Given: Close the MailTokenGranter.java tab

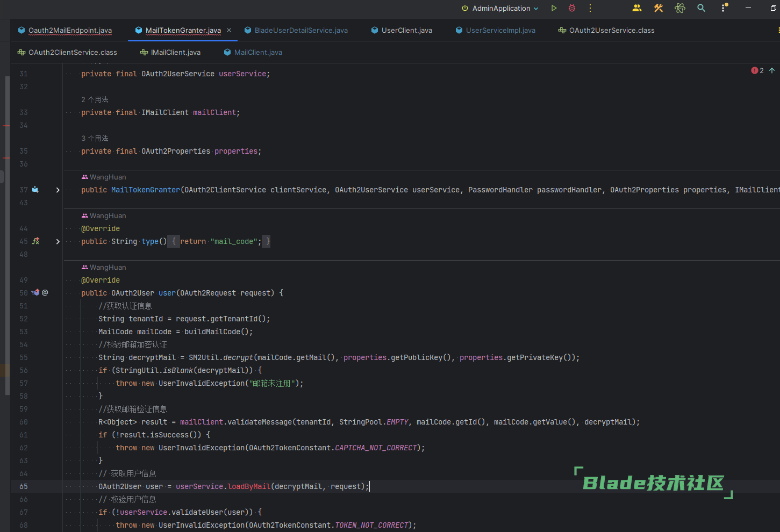Looking at the screenshot, I should click(x=229, y=30).
